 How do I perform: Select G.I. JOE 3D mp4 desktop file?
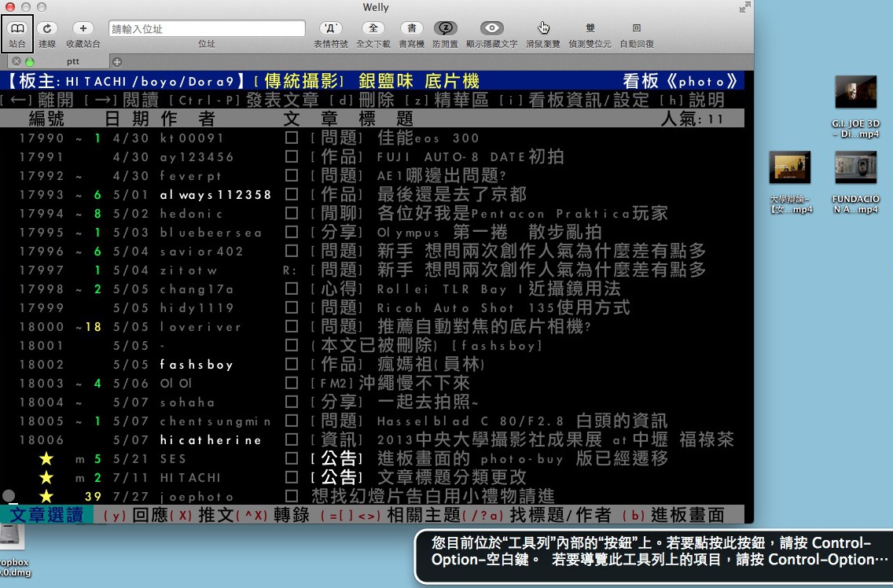tap(855, 107)
